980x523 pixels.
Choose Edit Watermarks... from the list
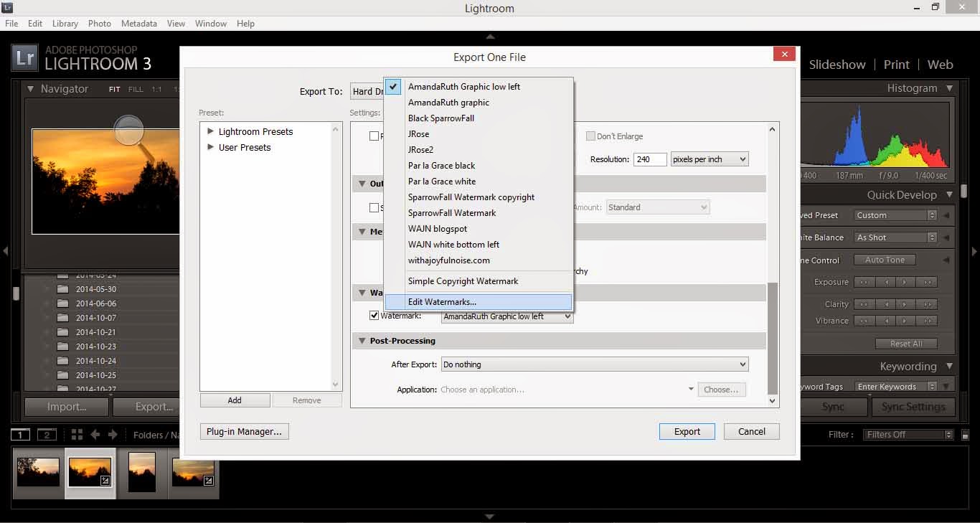coord(442,302)
